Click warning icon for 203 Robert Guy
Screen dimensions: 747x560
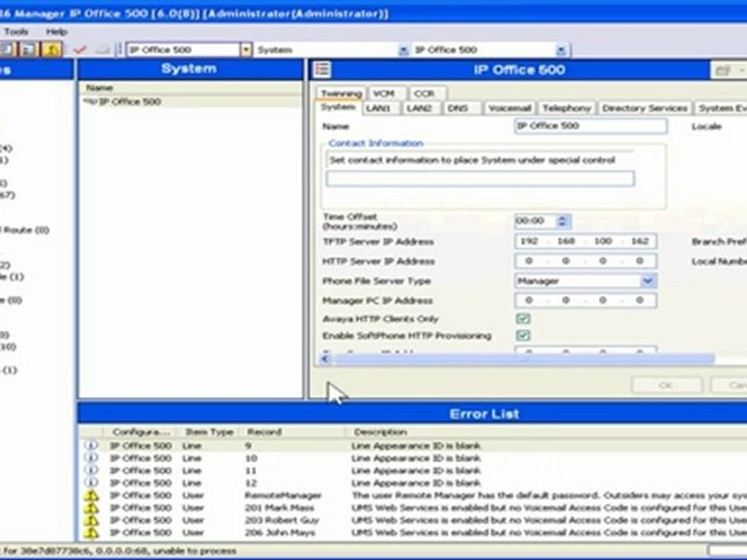[x=91, y=520]
